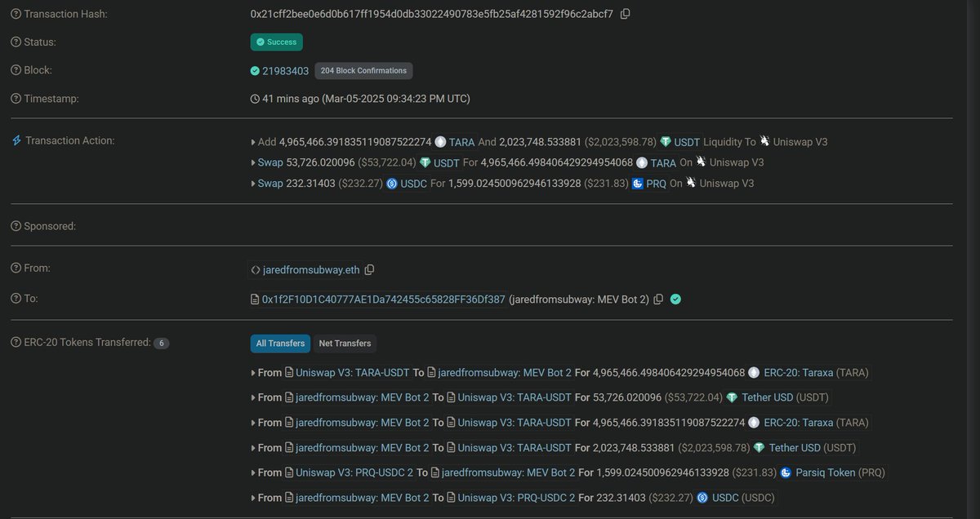Click the ($2,023,598.78) value in Add Liquidity row
980x519 pixels.
621,142
